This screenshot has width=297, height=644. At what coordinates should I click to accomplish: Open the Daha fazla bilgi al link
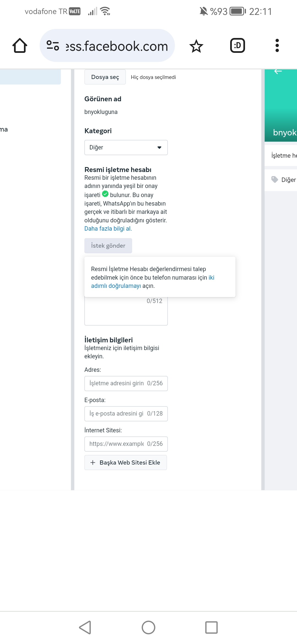pyautogui.click(x=108, y=229)
